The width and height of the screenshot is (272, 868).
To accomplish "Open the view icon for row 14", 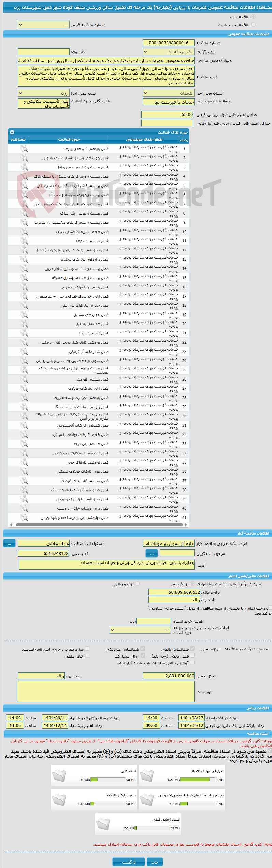I will pyautogui.click(x=24, y=268).
